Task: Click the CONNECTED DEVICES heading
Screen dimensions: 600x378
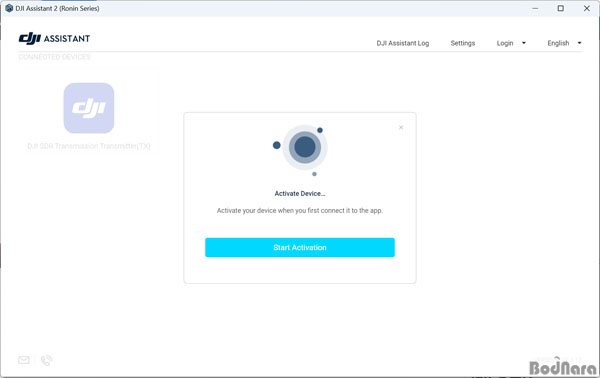Action: click(x=54, y=57)
